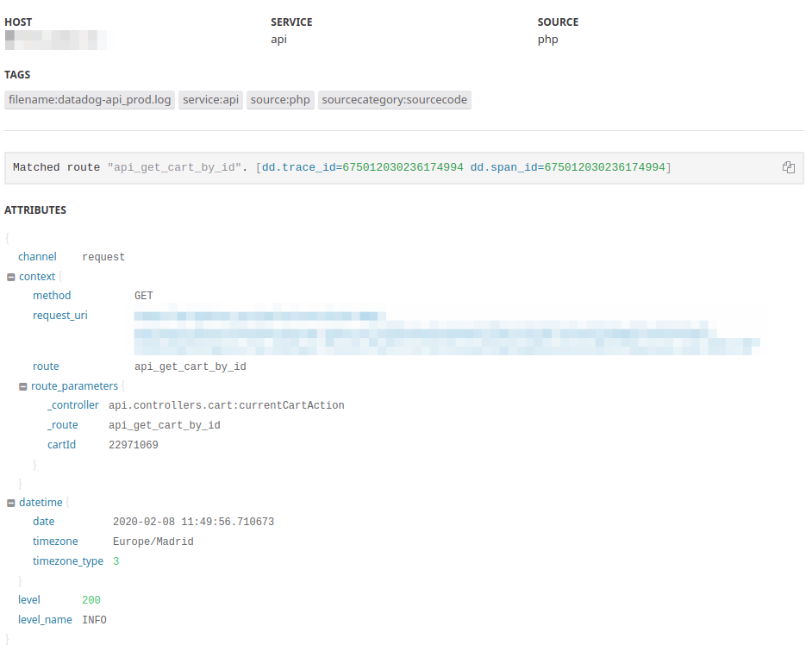Click the datetime key label
812x670 pixels.
tap(41, 503)
